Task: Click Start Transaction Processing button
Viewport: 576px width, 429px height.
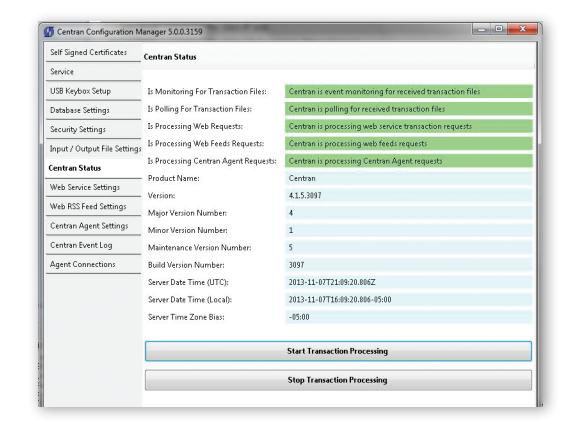Action: [338, 351]
